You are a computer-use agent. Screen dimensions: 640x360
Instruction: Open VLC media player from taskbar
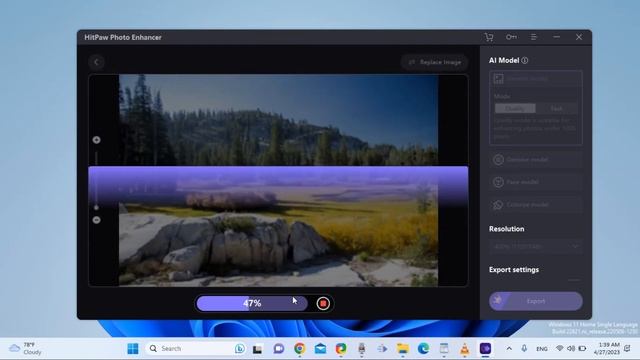click(464, 349)
